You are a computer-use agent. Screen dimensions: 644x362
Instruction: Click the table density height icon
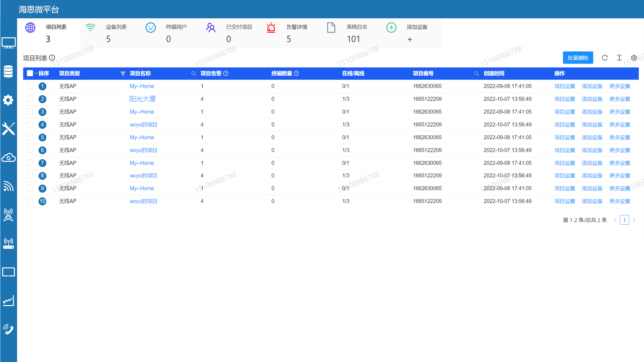[619, 58]
